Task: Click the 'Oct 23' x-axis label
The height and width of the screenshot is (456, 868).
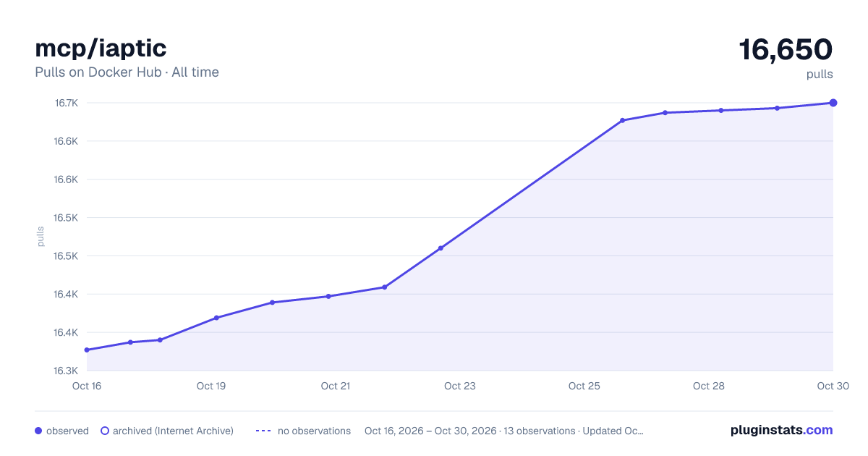Action: click(460, 386)
